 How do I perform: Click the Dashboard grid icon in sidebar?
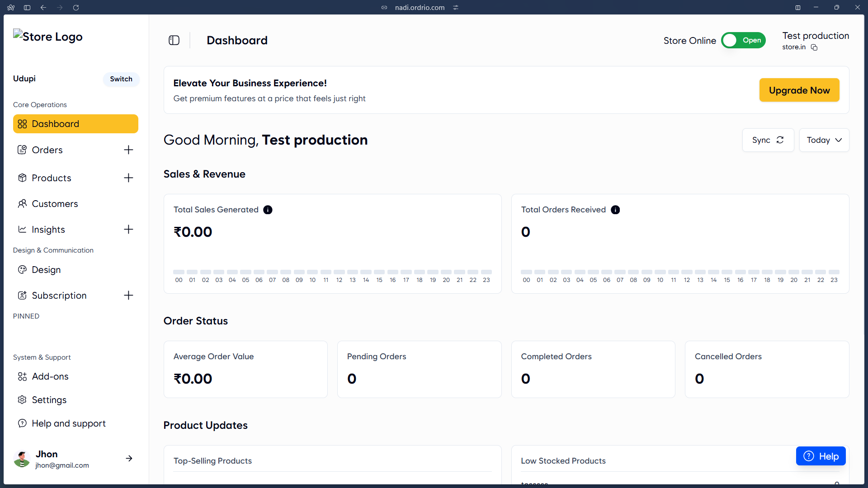point(22,124)
